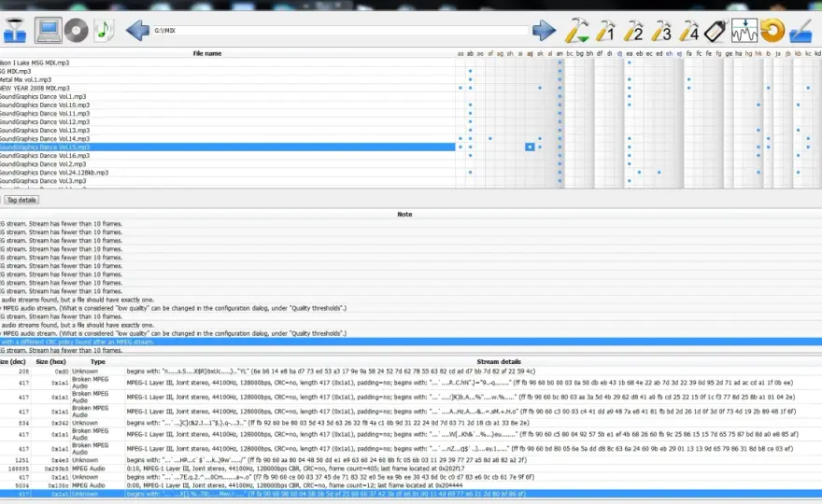Open the normalize waveform tool
The image size is (822, 504).
click(744, 31)
